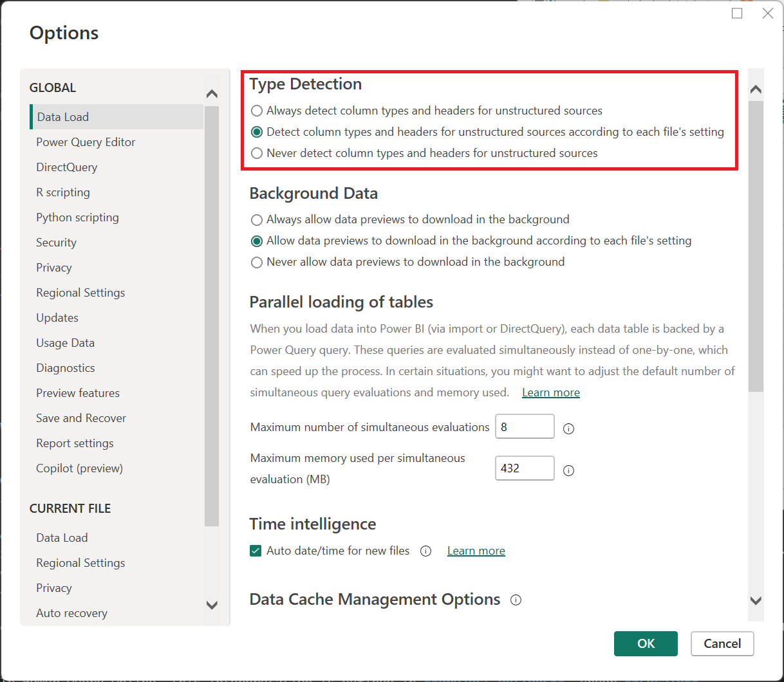Open Python scripting settings
This screenshot has width=784, height=682.
77,217
